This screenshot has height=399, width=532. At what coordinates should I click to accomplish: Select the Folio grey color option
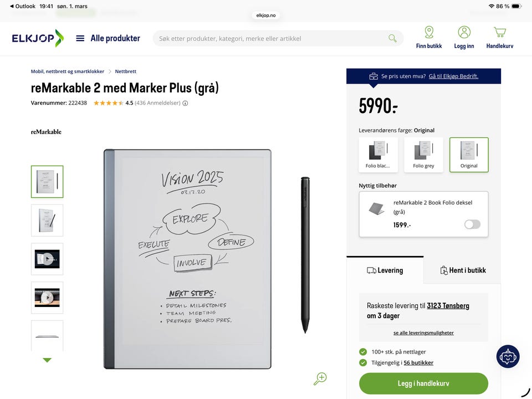(423, 155)
